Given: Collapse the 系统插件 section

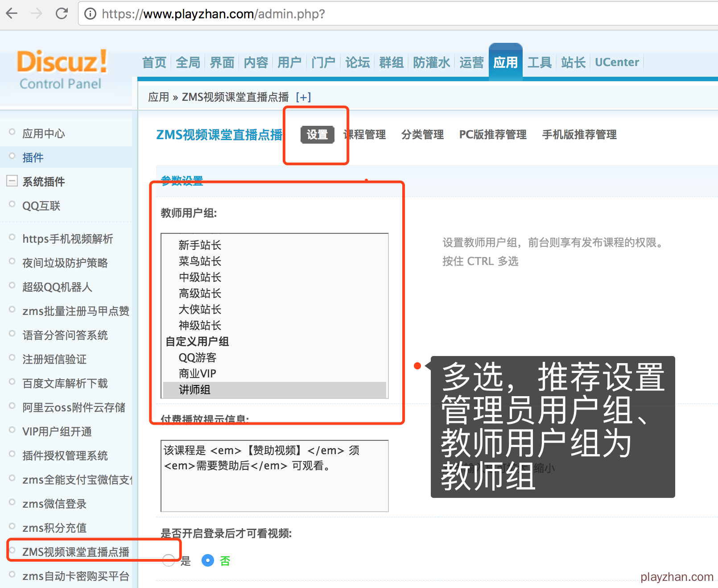Looking at the screenshot, I should pos(12,181).
